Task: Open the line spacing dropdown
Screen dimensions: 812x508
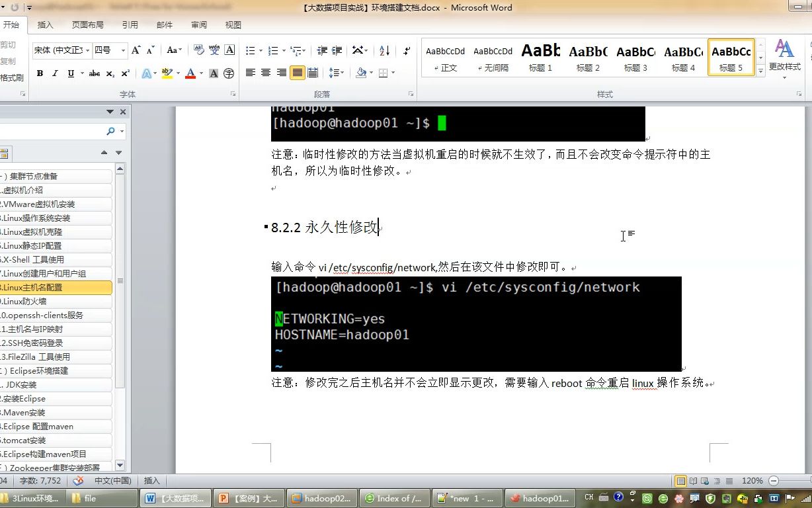Action: (337, 73)
